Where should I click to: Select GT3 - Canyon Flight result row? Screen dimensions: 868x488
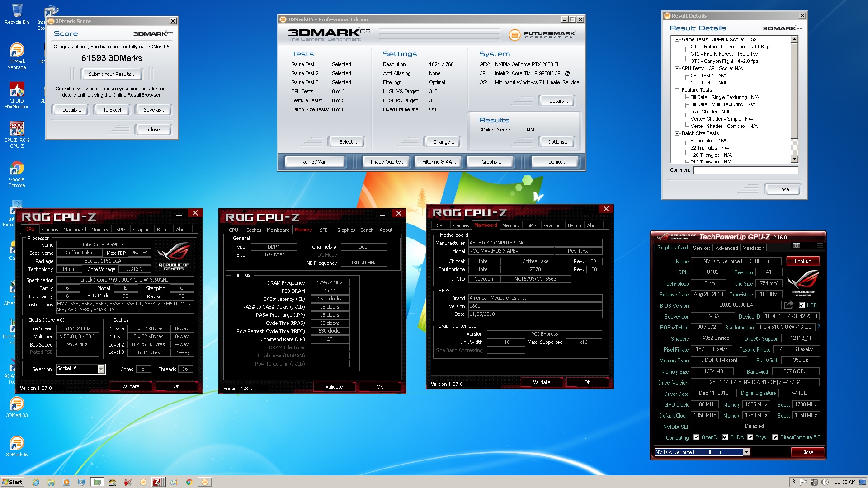724,61
